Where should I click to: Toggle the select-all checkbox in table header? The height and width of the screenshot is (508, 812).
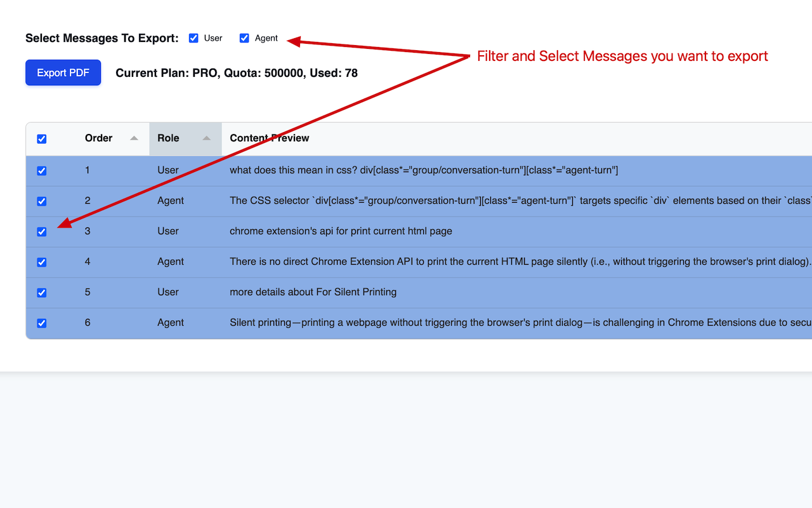(42, 139)
